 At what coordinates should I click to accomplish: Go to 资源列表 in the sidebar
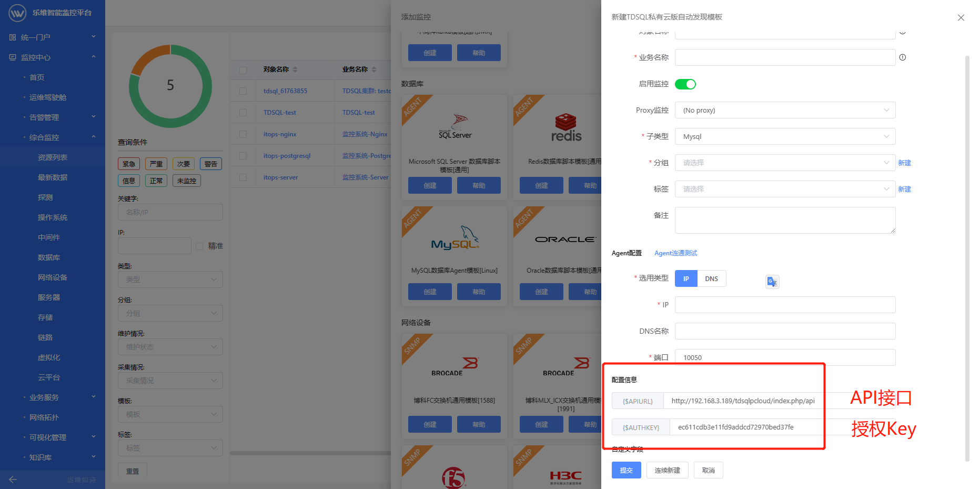(53, 157)
